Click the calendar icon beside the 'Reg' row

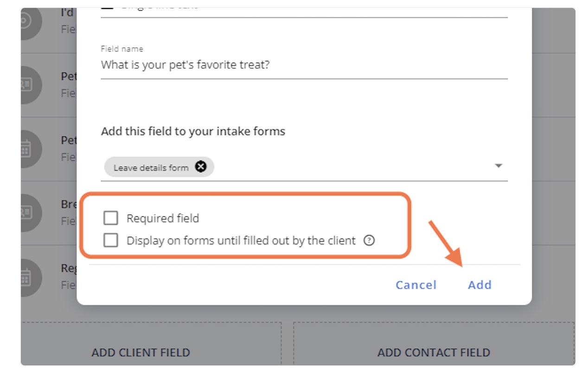pyautogui.click(x=26, y=277)
